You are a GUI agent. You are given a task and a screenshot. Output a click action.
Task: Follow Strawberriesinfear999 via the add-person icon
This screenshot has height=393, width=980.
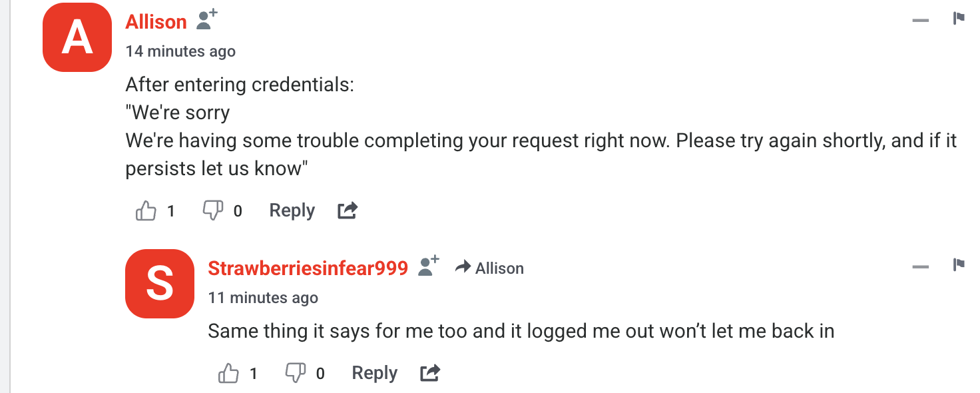tap(427, 264)
